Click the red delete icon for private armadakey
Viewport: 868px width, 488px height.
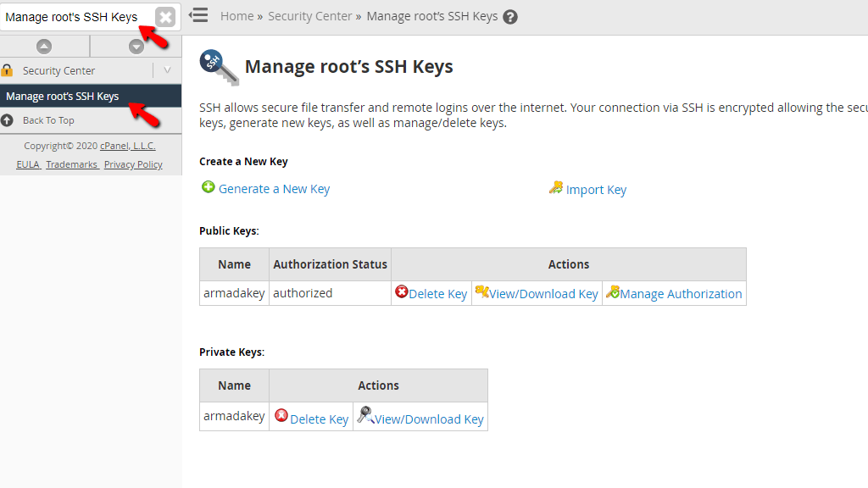[x=281, y=417]
